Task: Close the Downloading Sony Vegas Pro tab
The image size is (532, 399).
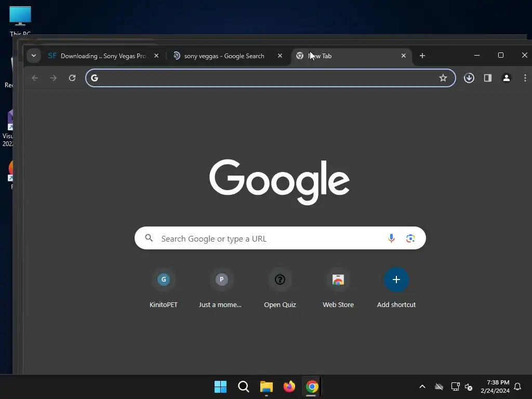Action: [x=156, y=56]
